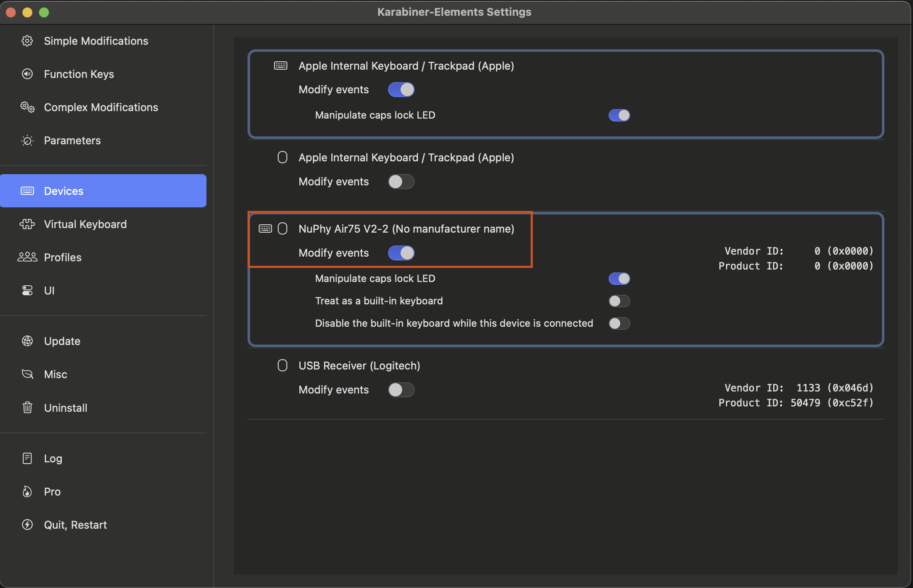Open the Log section
Image resolution: width=913 pixels, height=588 pixels.
click(103, 458)
